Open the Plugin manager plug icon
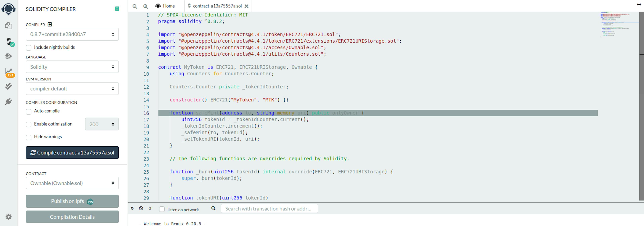The width and height of the screenshot is (644, 226). 9,101
